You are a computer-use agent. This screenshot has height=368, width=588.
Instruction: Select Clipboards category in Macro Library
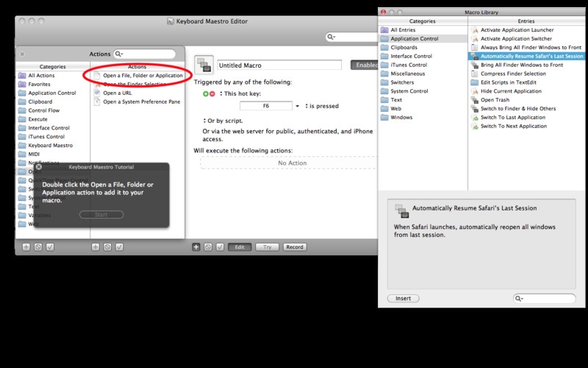[x=404, y=47]
